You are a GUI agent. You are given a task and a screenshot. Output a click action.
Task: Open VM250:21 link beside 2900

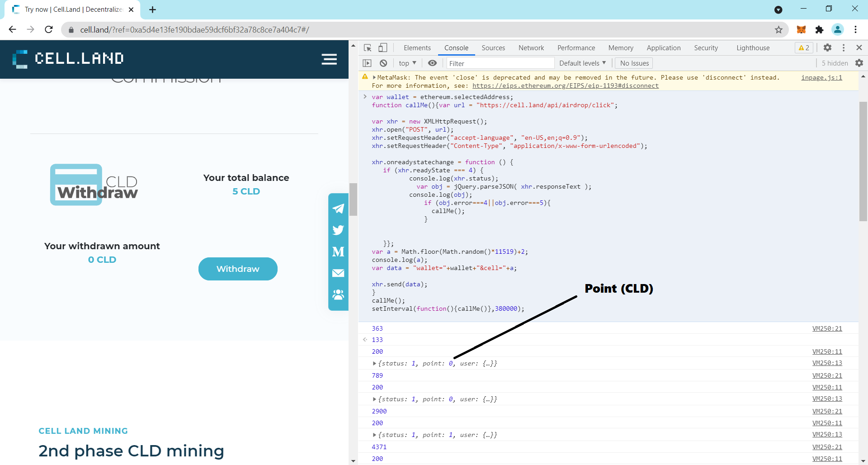(827, 411)
